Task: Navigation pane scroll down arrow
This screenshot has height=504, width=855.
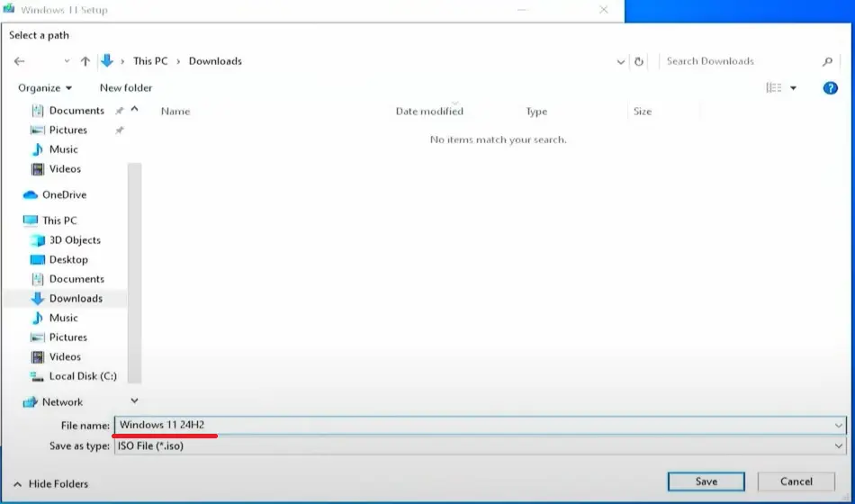Action: pyautogui.click(x=134, y=400)
